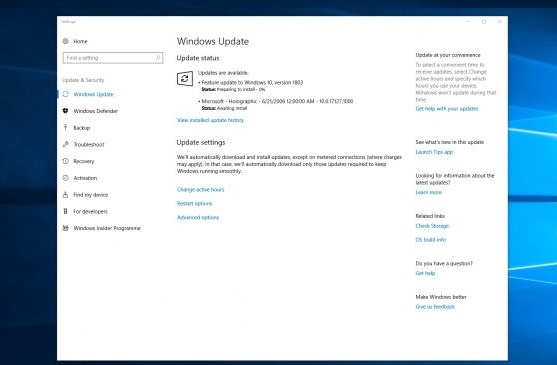Screen dimensions: 557x365
Task: Click Learn more about latest updates
Action: [x=429, y=192]
